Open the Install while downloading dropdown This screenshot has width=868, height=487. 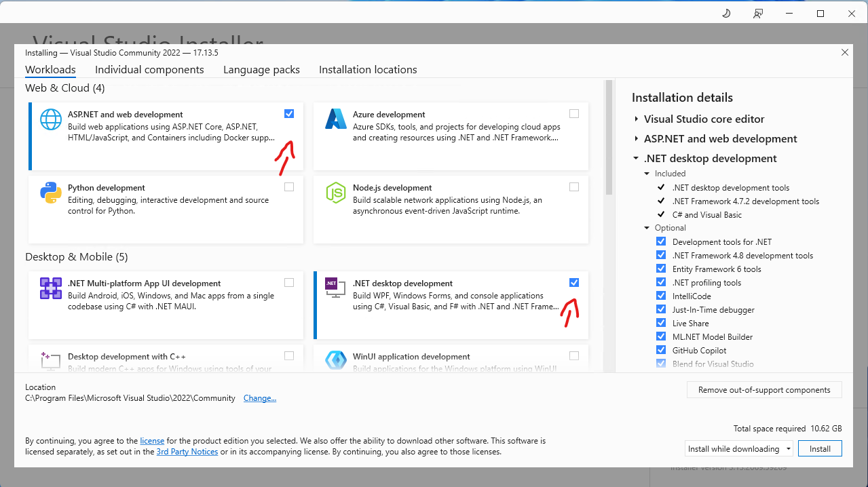[739, 448]
